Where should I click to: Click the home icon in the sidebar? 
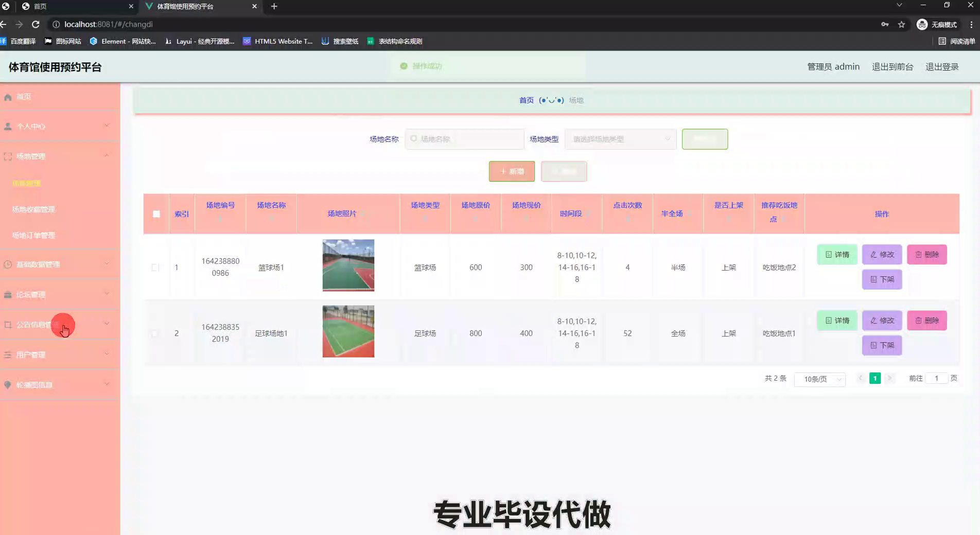pos(8,97)
